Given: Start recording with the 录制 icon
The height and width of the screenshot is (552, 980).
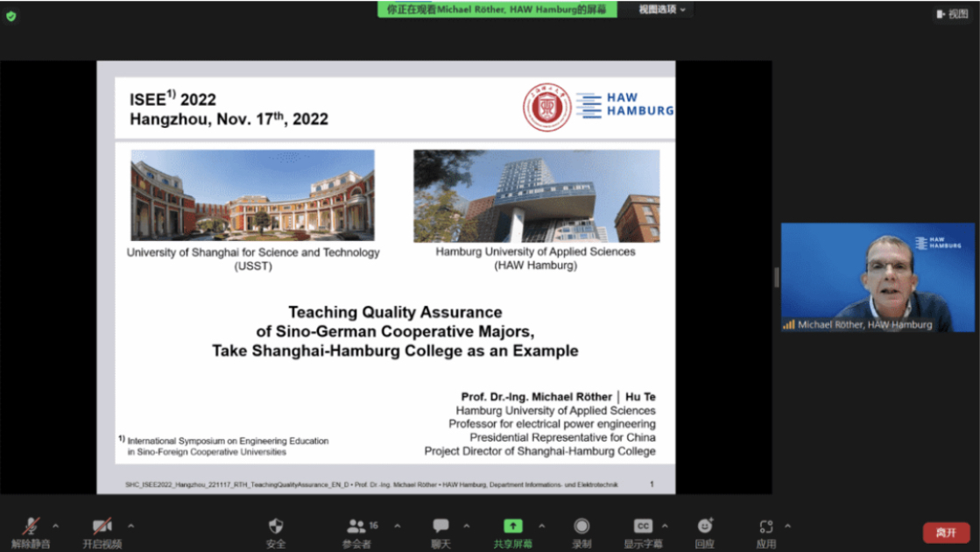Looking at the screenshot, I should [x=582, y=527].
